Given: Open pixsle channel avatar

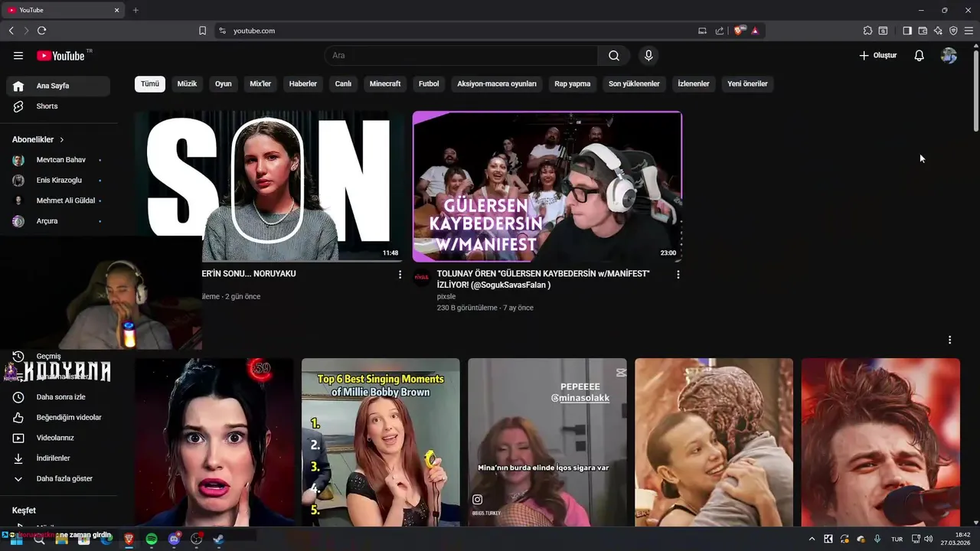Looking at the screenshot, I should click(x=422, y=277).
